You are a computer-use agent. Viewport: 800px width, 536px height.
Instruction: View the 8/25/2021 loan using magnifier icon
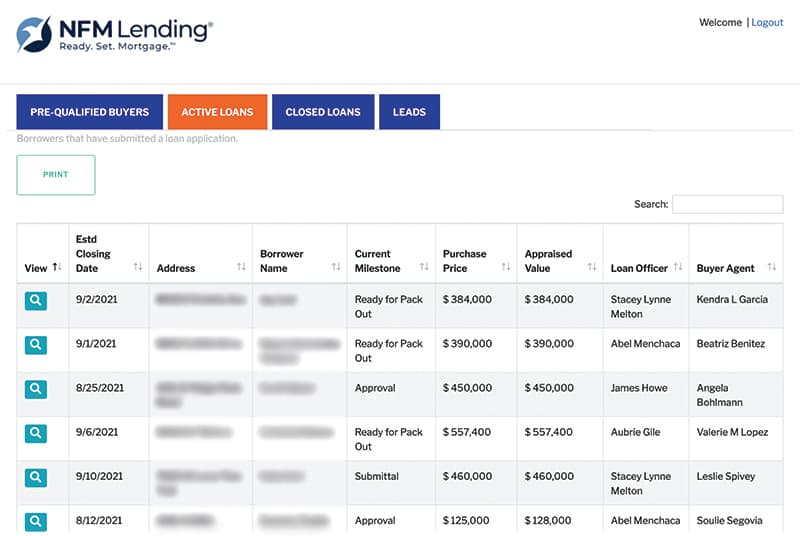35,388
